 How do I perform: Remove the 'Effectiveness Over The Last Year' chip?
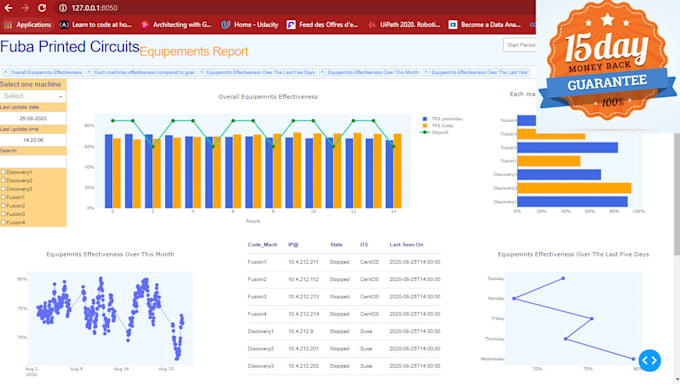[426, 72]
